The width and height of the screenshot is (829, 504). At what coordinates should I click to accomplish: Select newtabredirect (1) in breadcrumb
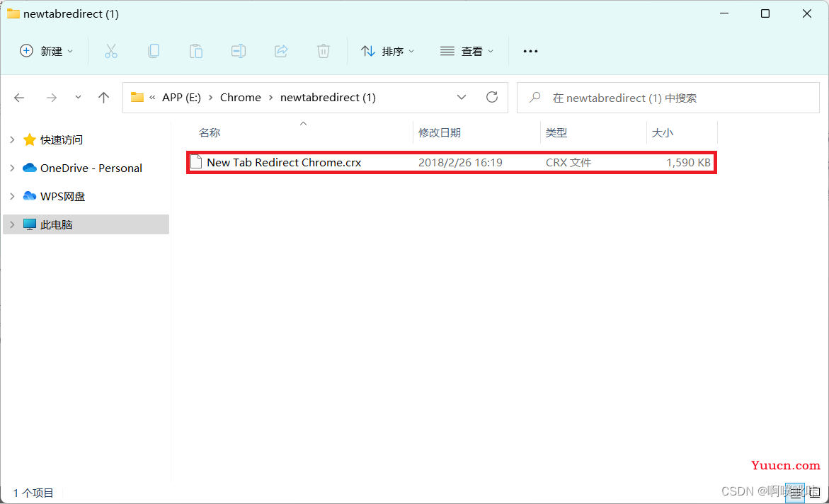coord(328,98)
